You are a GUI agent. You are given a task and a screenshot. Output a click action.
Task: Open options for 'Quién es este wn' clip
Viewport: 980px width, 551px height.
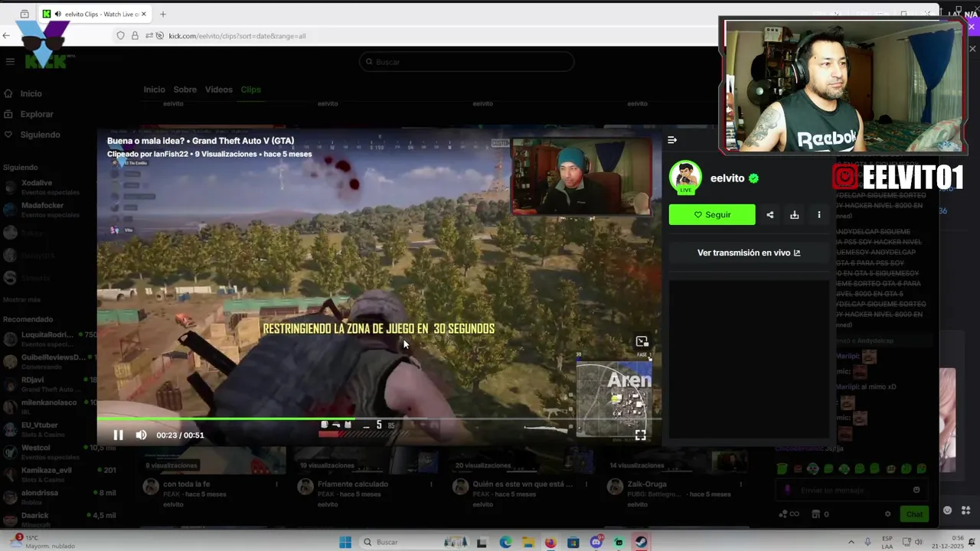(x=586, y=484)
